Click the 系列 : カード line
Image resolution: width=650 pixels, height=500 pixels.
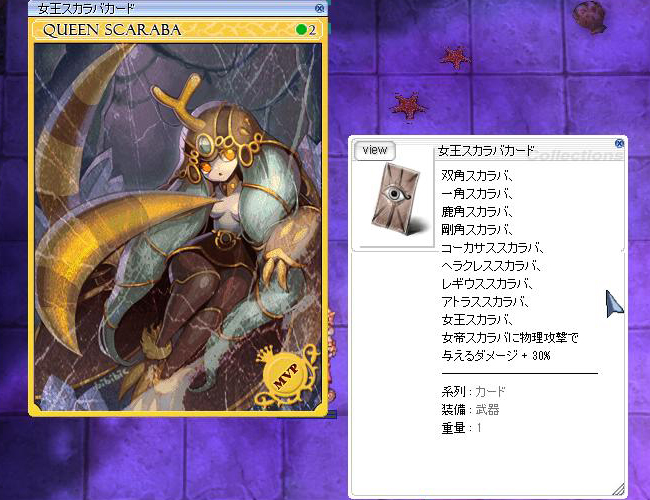473,391
